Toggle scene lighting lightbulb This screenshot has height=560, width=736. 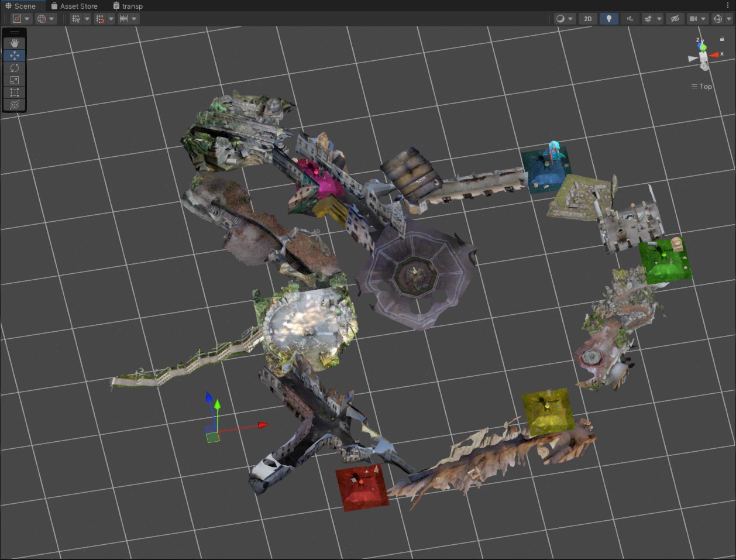608,19
